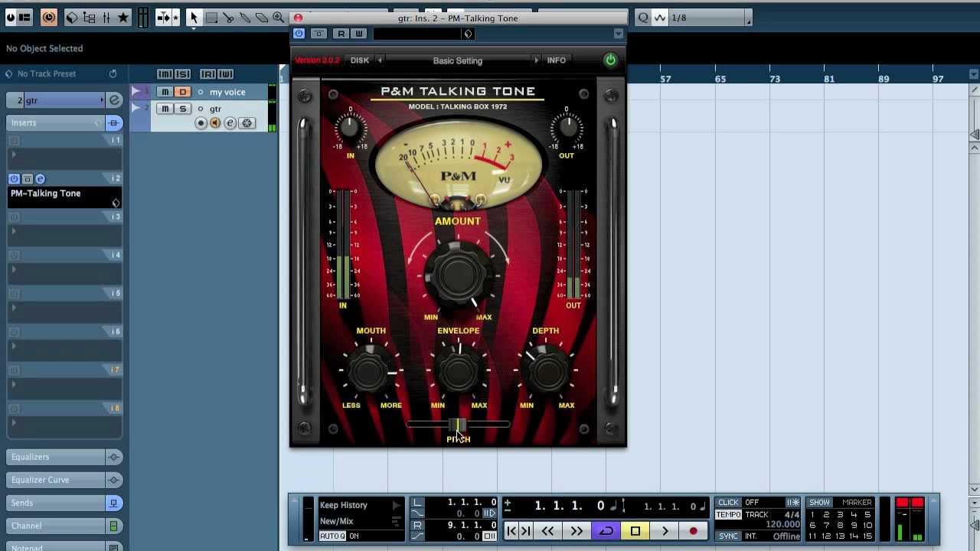Toggle the transport Cycle loop button

point(606,531)
